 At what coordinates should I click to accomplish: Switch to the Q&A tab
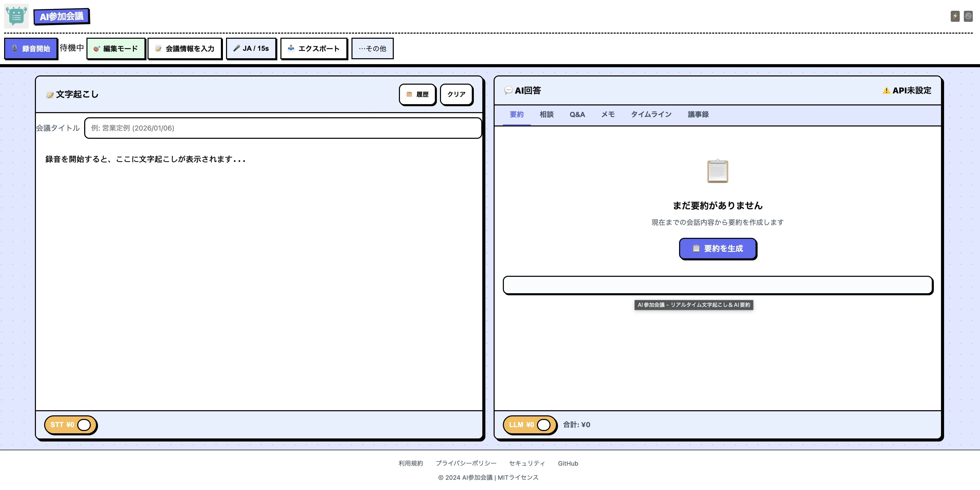[577, 114]
